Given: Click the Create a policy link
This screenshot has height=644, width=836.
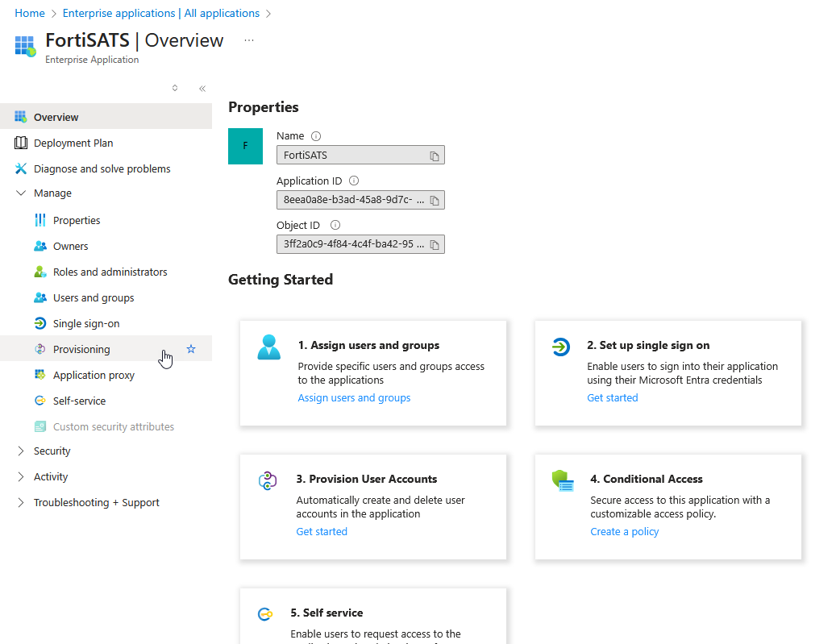Looking at the screenshot, I should coord(624,531).
